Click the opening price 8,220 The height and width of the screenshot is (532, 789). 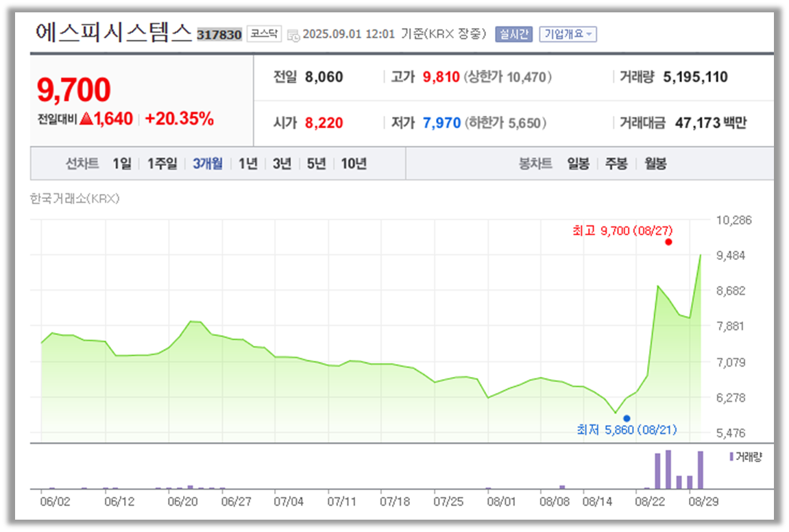(x=324, y=123)
